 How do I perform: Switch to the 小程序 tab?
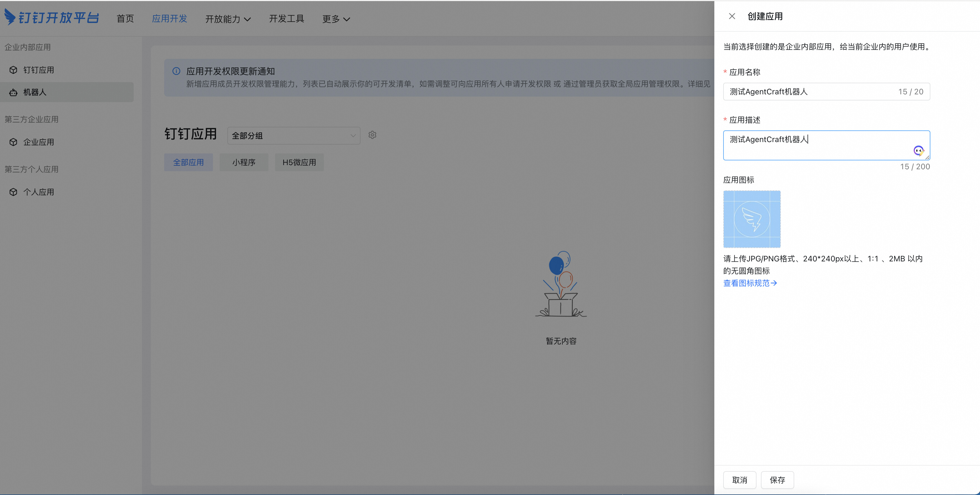pyautogui.click(x=244, y=162)
